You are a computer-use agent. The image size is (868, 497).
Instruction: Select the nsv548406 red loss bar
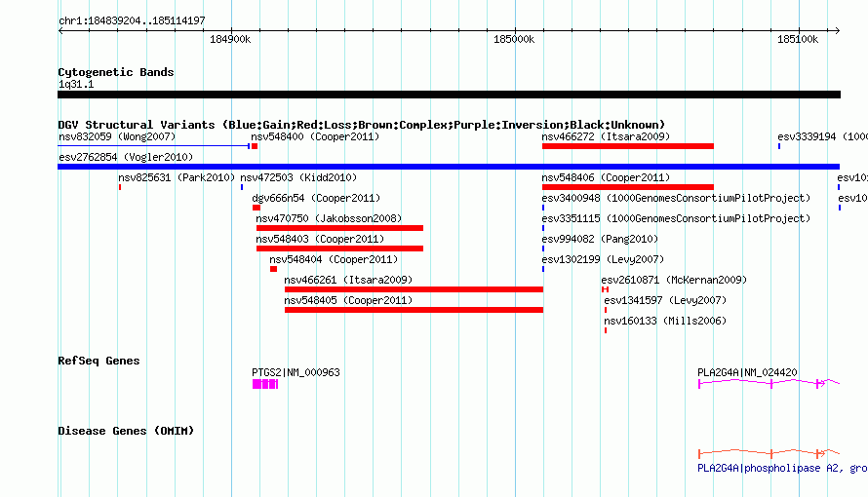(628, 187)
